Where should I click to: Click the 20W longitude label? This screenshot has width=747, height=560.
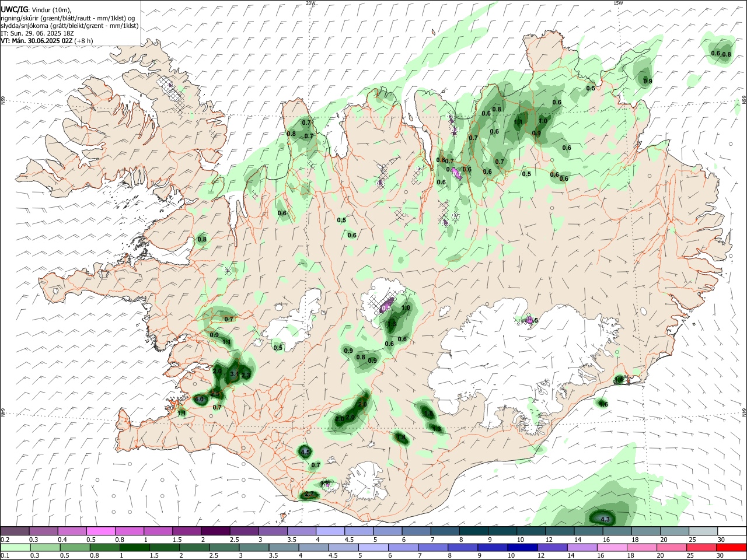click(x=310, y=3)
